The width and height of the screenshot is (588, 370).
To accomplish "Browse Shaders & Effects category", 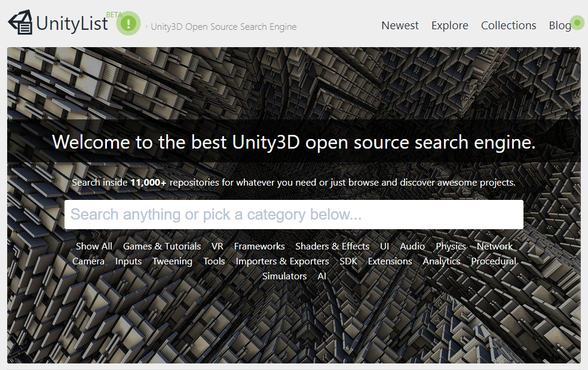I will pos(332,246).
